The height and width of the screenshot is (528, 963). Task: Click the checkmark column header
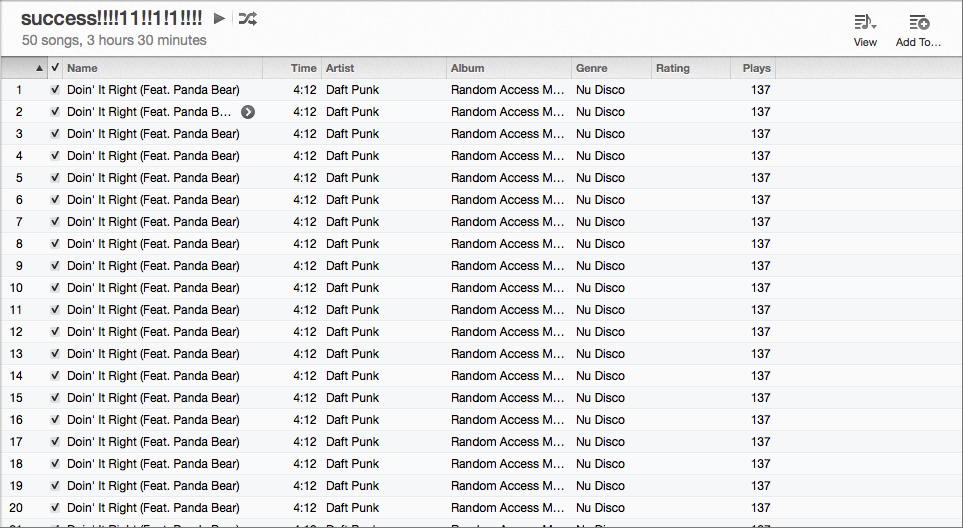click(55, 68)
